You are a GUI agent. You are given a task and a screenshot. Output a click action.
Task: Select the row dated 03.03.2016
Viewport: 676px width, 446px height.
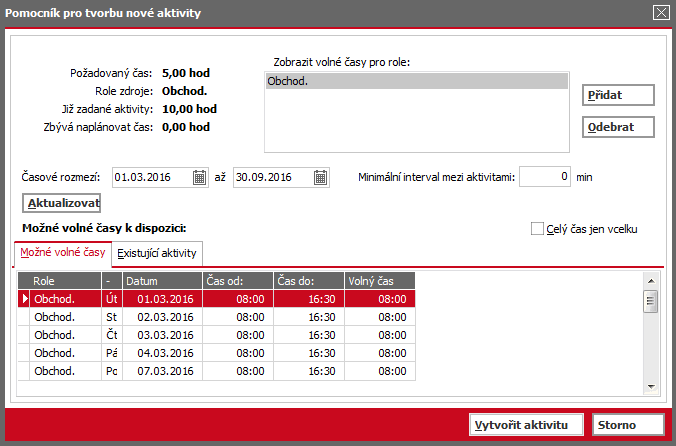(216, 335)
